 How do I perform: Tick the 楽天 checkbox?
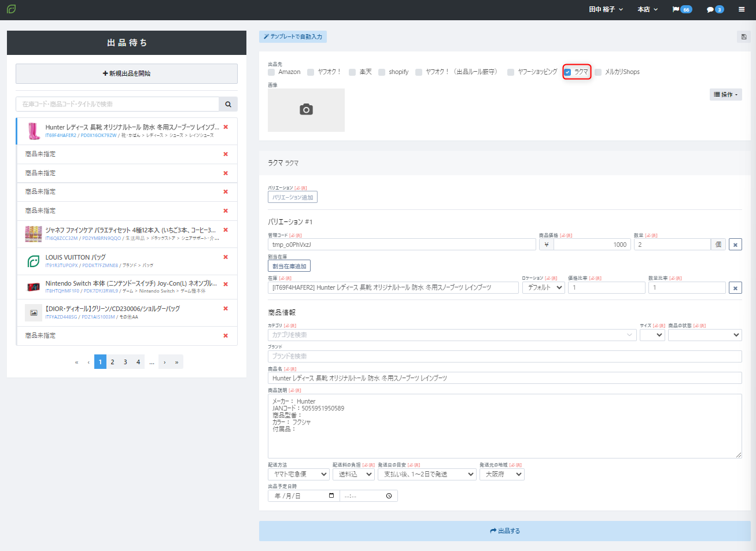coord(352,72)
